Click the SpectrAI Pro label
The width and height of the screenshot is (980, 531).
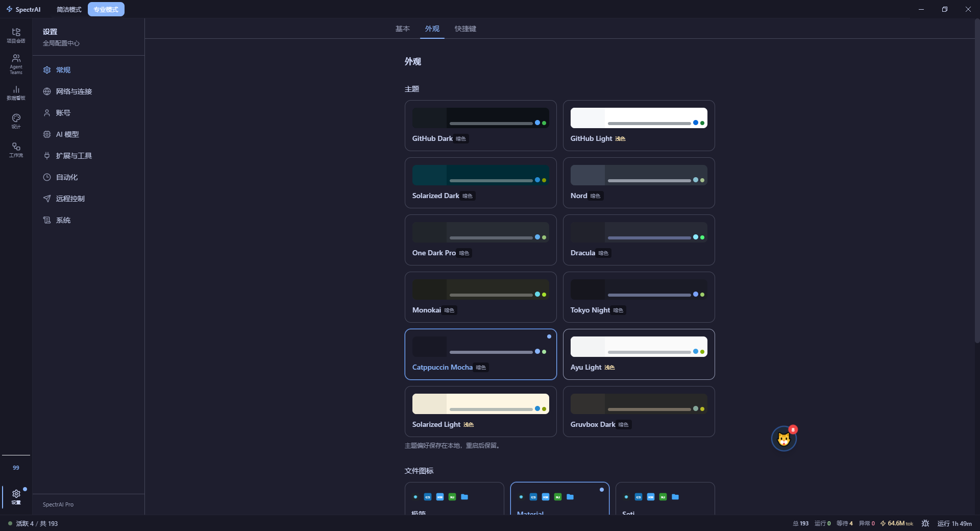tap(58, 504)
